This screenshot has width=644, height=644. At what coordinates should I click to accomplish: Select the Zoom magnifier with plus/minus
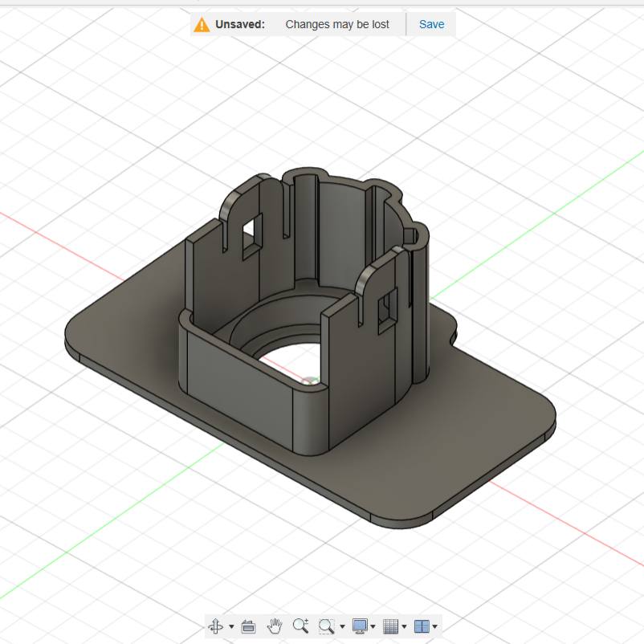pyautogui.click(x=300, y=626)
